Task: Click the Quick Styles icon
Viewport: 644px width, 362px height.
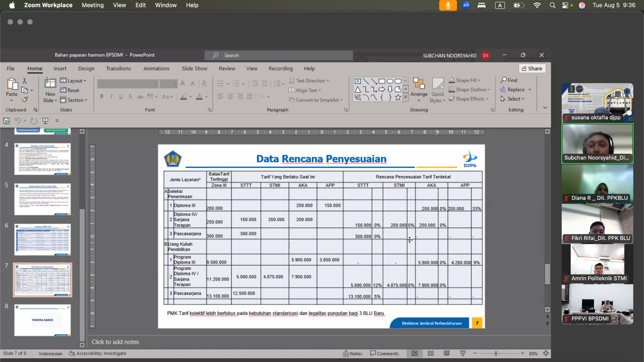Action: pos(438,84)
